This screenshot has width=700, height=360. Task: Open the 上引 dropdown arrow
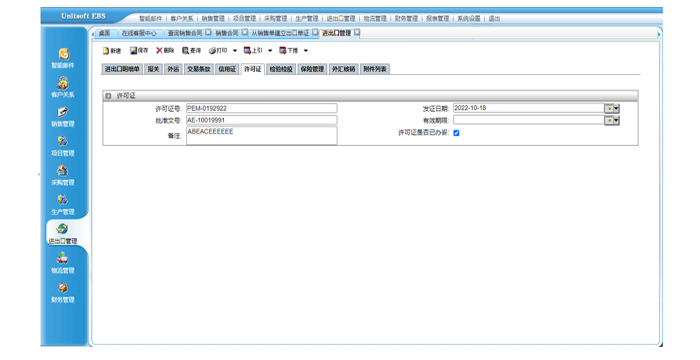click(270, 51)
